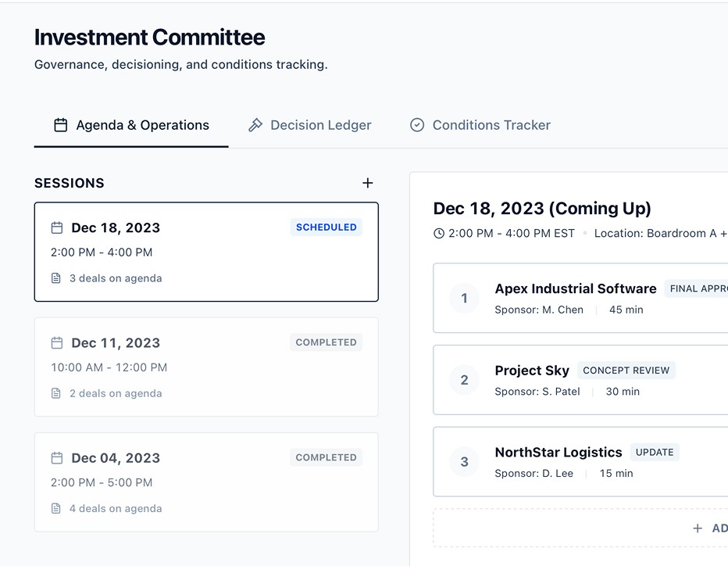
Task: Click the plus icon to add session
Action: pyautogui.click(x=368, y=183)
